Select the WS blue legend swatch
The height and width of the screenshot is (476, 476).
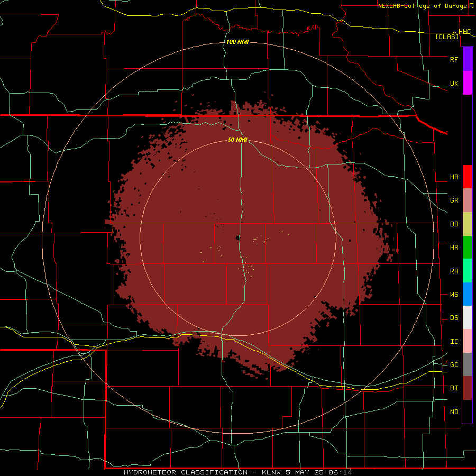pyautogui.click(x=467, y=294)
